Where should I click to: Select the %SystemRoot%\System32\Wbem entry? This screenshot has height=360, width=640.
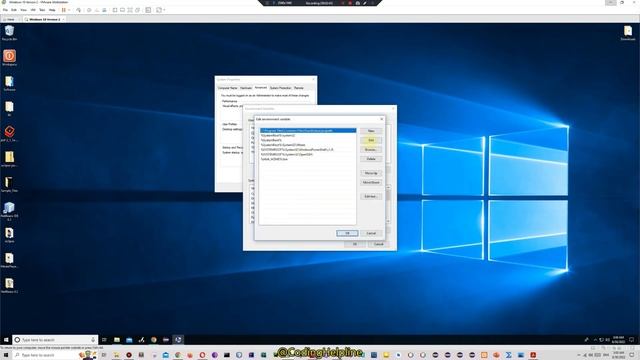[x=308, y=145]
